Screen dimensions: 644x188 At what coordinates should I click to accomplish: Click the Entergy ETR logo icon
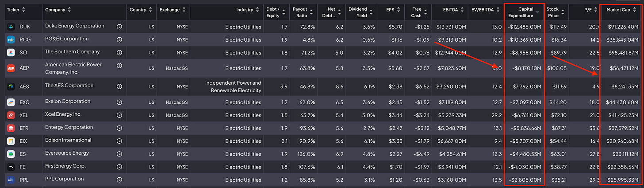point(11,128)
